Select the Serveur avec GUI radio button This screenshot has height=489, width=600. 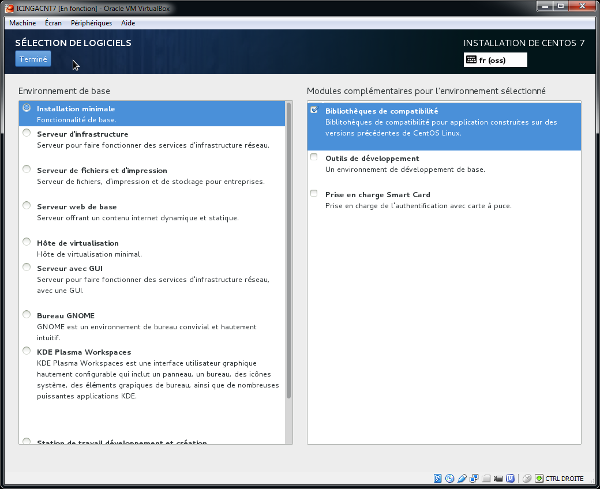[x=26, y=267]
